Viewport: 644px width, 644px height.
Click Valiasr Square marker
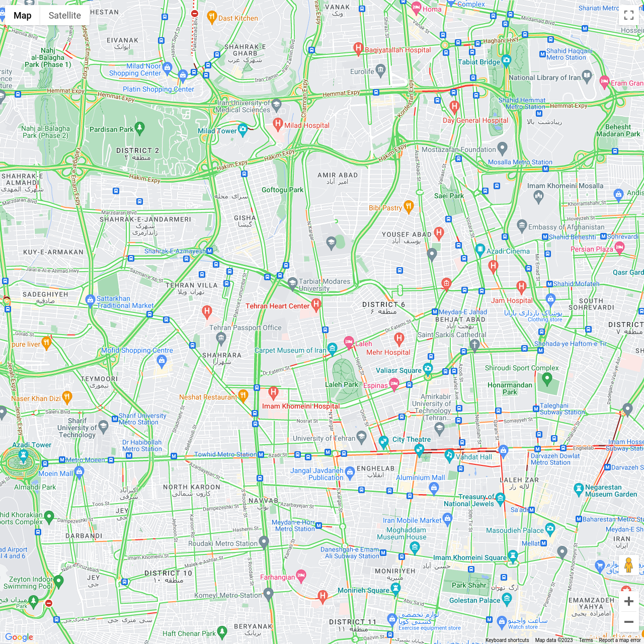(428, 369)
